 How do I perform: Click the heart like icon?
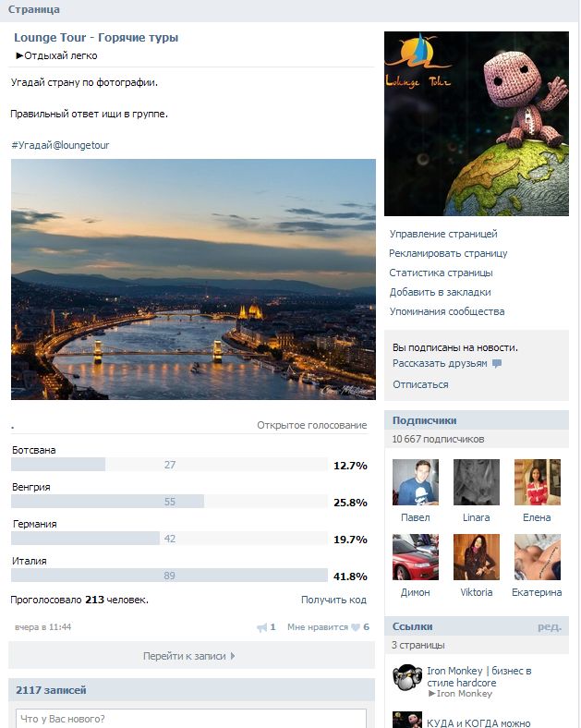pyautogui.click(x=356, y=627)
